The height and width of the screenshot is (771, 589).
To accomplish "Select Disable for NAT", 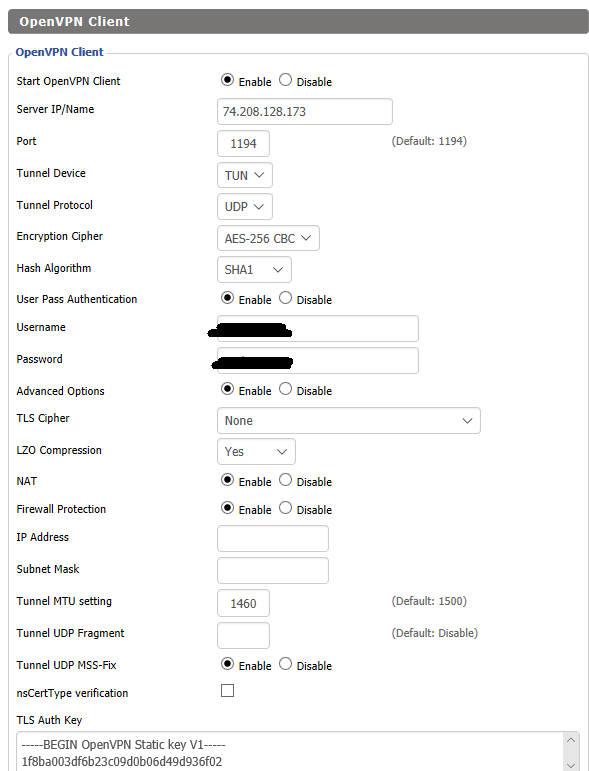I will (285, 479).
